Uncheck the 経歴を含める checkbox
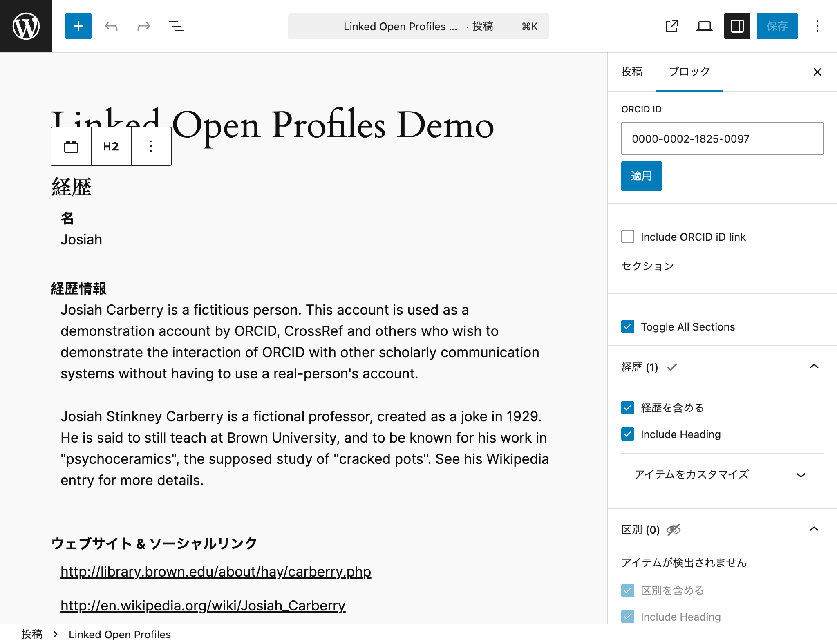Viewport: 837px width, 644px height. (628, 408)
